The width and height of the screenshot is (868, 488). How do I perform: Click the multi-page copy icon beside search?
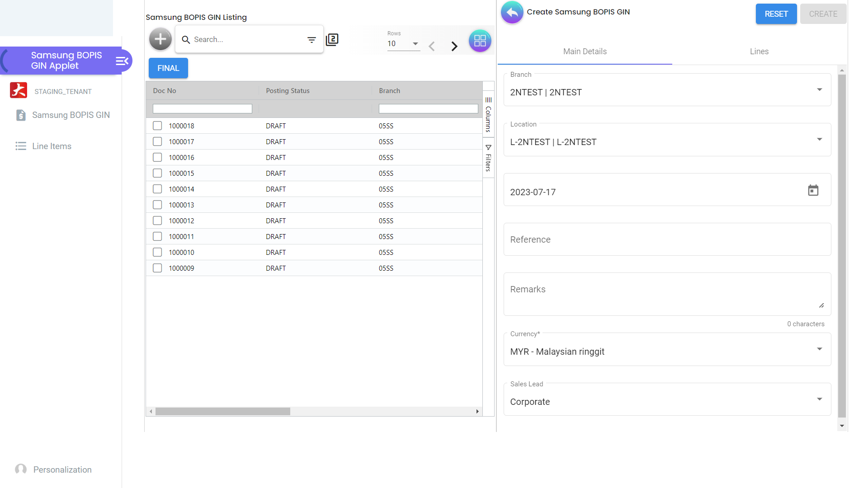(x=332, y=40)
